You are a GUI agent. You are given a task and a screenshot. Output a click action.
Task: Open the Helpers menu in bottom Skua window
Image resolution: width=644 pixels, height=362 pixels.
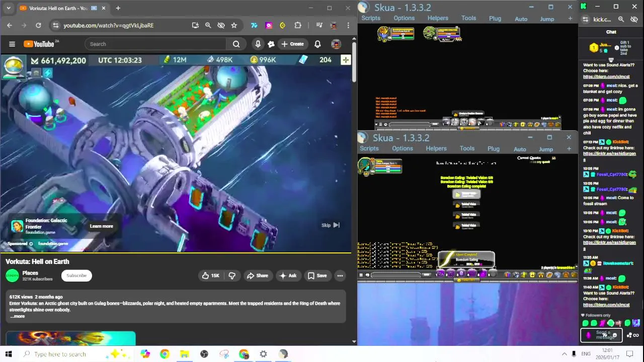click(436, 148)
